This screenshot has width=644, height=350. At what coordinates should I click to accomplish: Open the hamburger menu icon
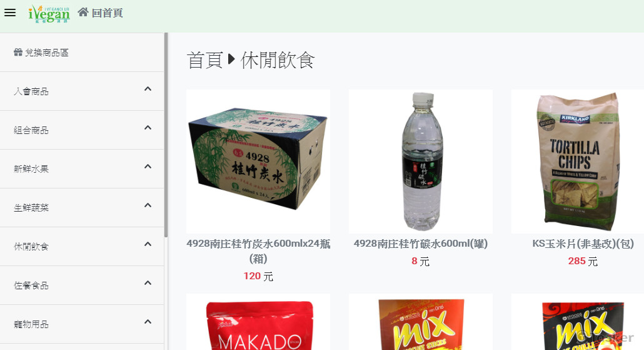coord(10,13)
